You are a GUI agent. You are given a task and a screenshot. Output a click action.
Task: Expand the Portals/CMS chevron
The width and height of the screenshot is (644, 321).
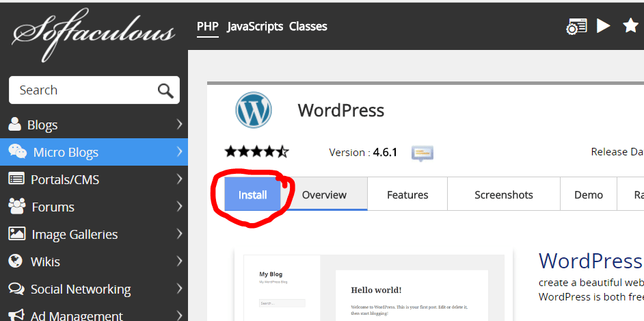coord(180,179)
